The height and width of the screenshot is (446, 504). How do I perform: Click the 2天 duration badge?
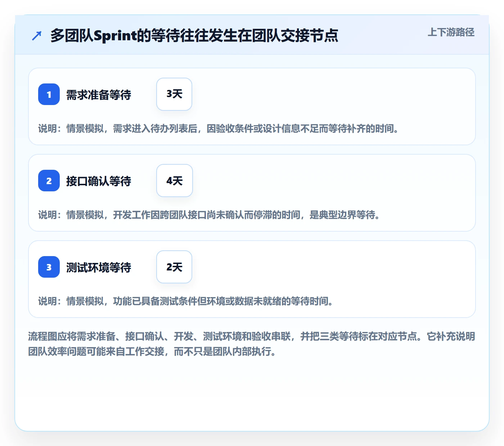174,267
